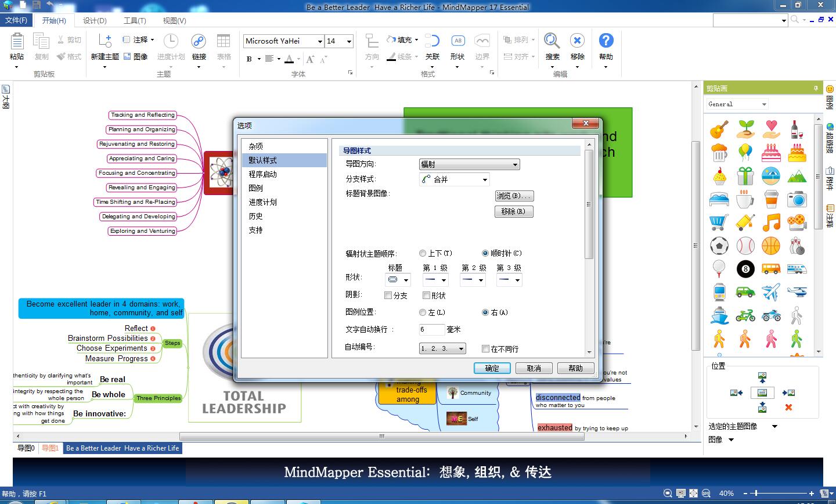This screenshot has height=504, width=836.
Task: Check the 在不同行 checkbox
Action: 486,348
